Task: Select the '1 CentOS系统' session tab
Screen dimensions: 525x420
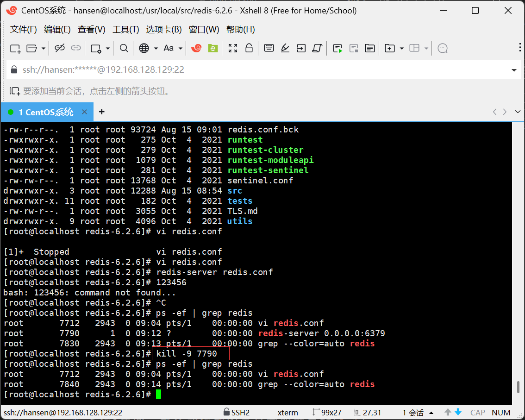Action: click(x=46, y=112)
